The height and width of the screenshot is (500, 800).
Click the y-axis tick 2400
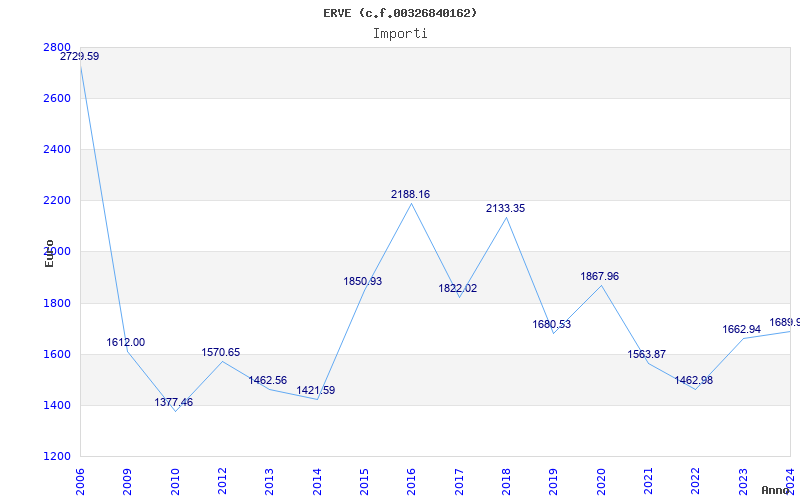point(57,149)
